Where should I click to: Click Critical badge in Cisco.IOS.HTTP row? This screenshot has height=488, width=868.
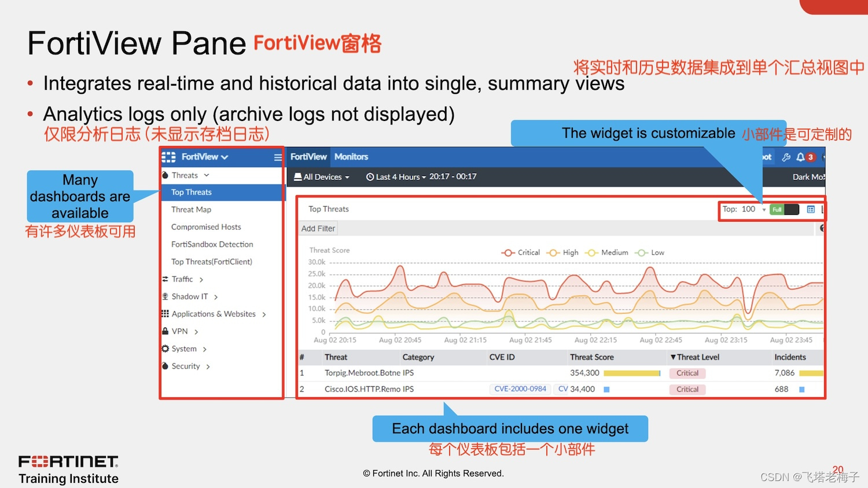[x=687, y=390]
